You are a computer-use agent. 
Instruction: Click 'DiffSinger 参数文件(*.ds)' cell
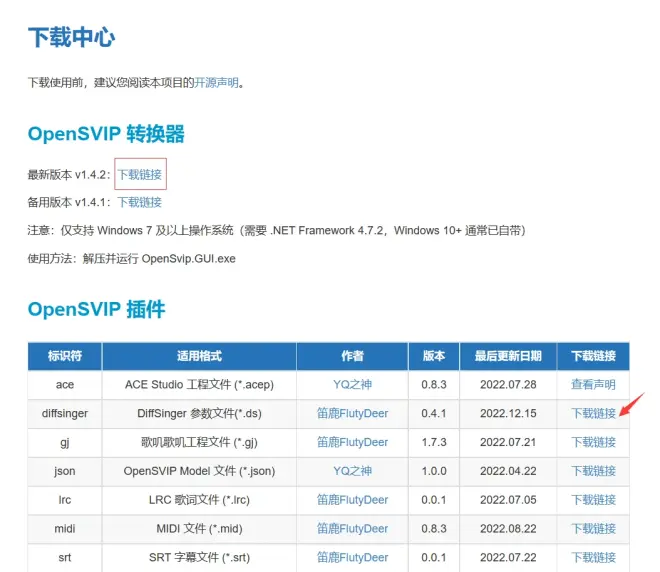pyautogui.click(x=199, y=413)
